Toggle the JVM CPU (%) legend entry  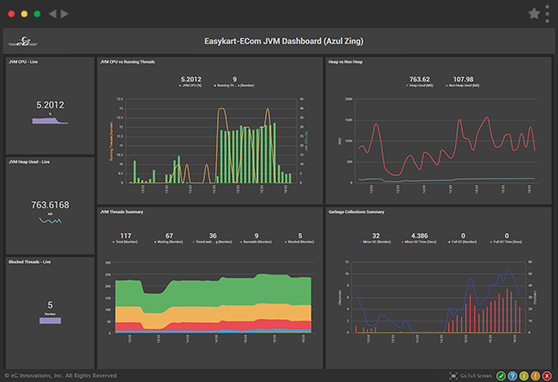point(191,82)
